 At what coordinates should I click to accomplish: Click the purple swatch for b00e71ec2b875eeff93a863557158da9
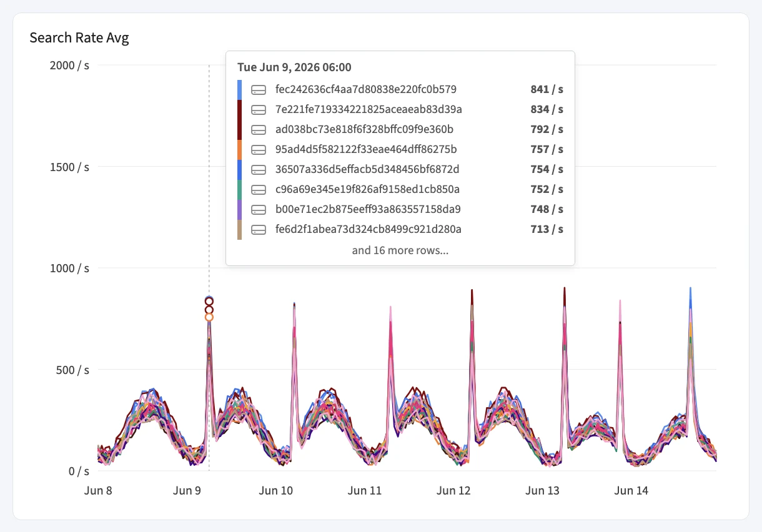pyautogui.click(x=239, y=209)
